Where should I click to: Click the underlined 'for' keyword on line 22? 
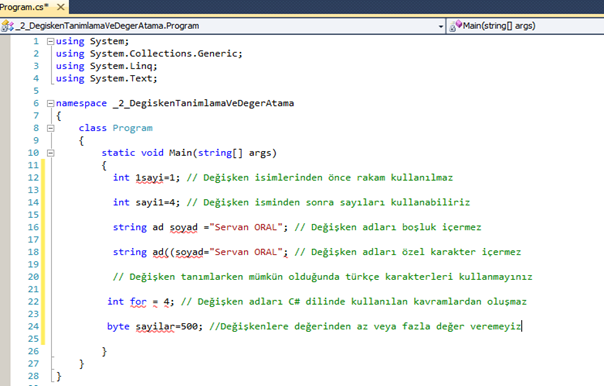(138, 302)
